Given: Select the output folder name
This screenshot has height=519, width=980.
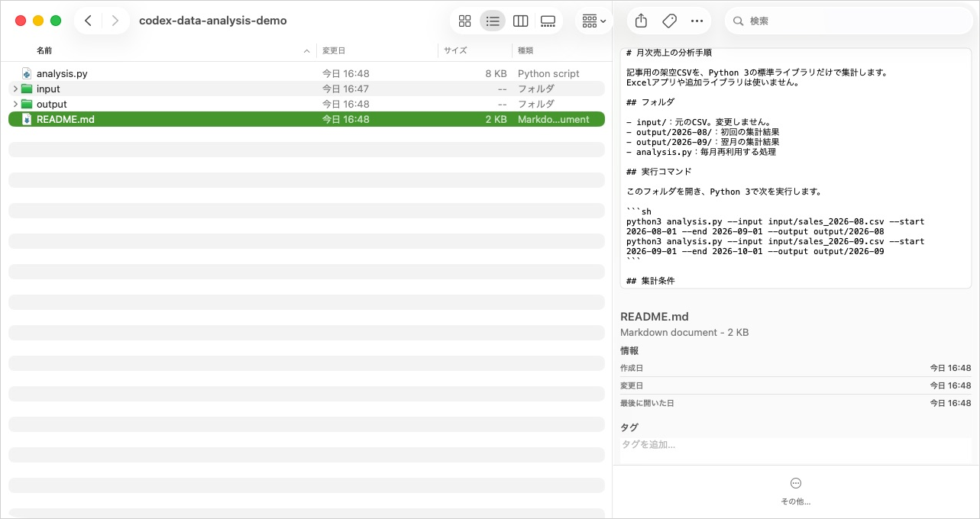Looking at the screenshot, I should tap(52, 105).
